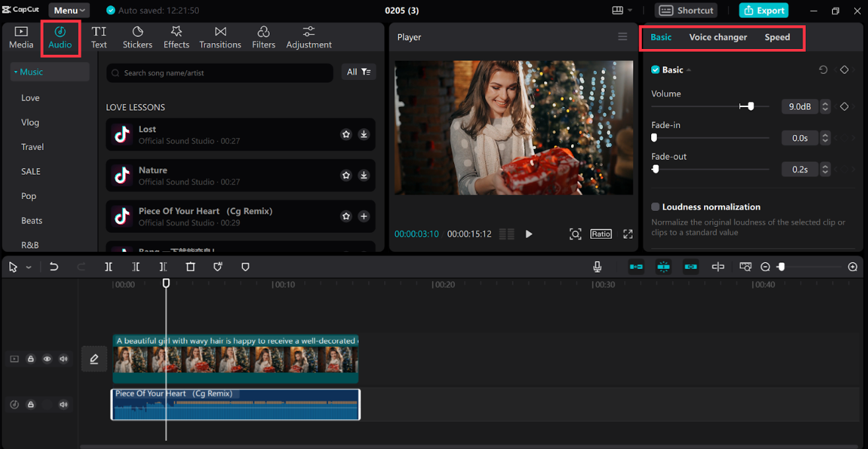Toggle clip linkage

pyautogui.click(x=691, y=266)
